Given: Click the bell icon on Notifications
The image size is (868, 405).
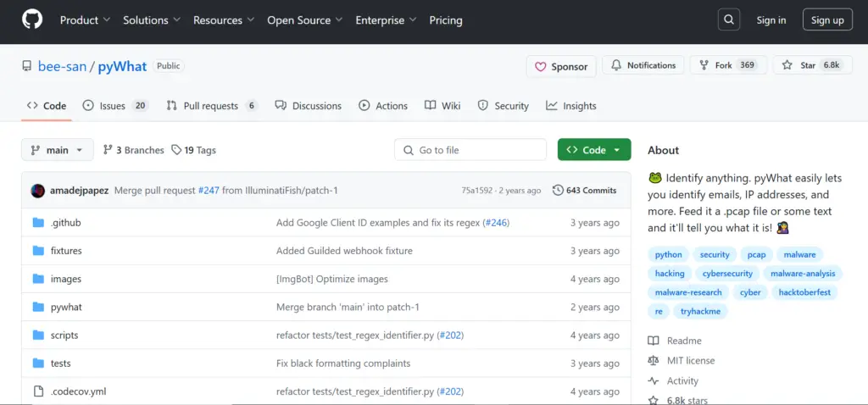Looking at the screenshot, I should (x=616, y=65).
